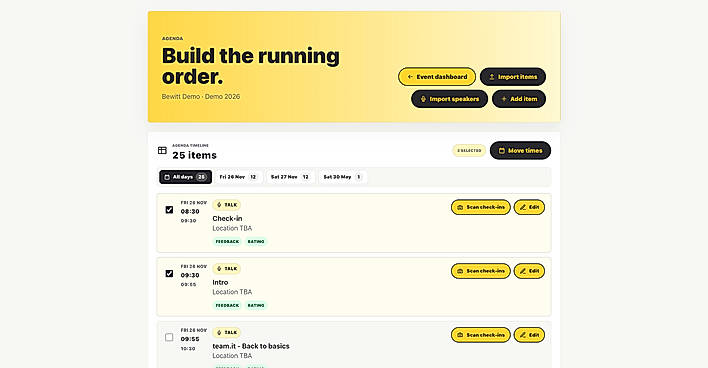Open the Import speakers button
708x368 pixels.
449,99
